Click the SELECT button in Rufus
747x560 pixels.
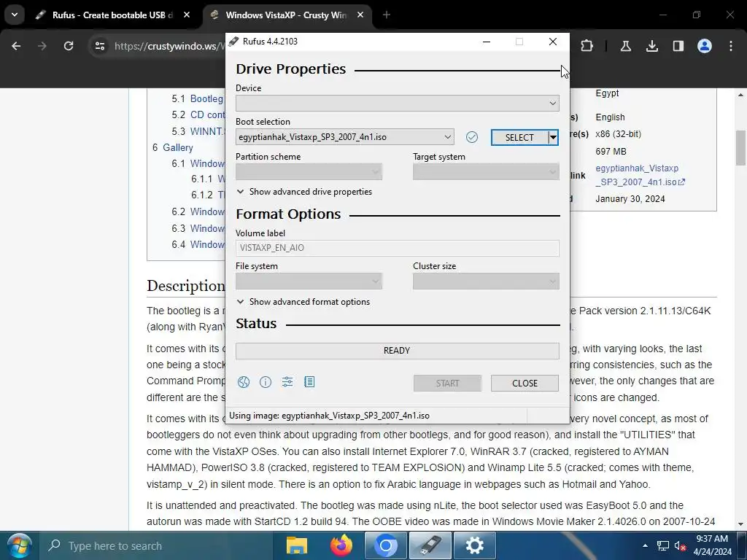(519, 138)
